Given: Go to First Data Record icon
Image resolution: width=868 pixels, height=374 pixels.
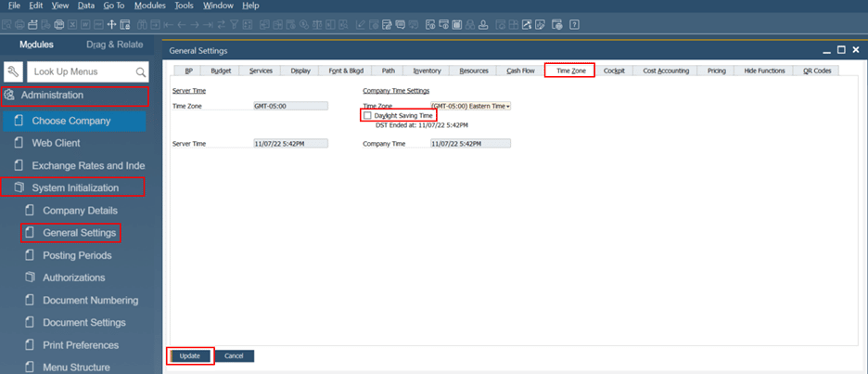Looking at the screenshot, I should [x=169, y=24].
